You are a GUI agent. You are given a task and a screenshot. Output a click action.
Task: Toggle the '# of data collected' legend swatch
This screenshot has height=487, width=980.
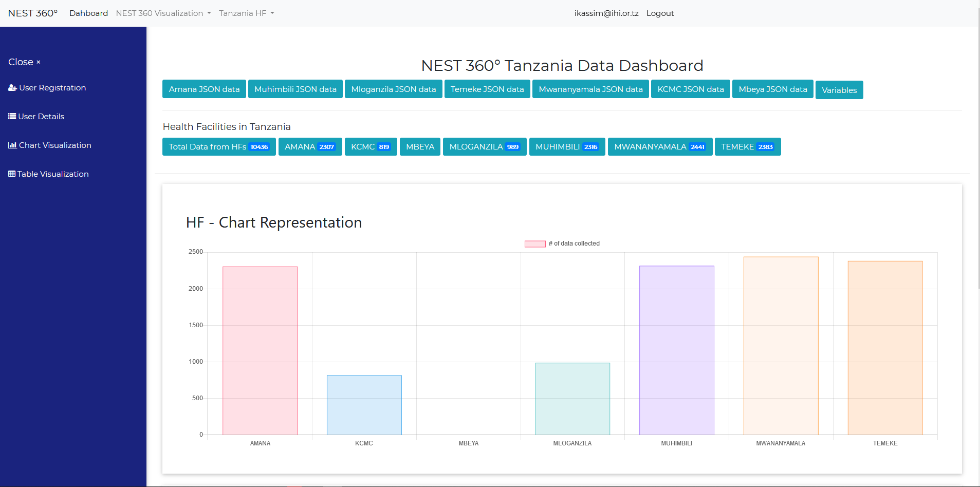[x=535, y=244]
